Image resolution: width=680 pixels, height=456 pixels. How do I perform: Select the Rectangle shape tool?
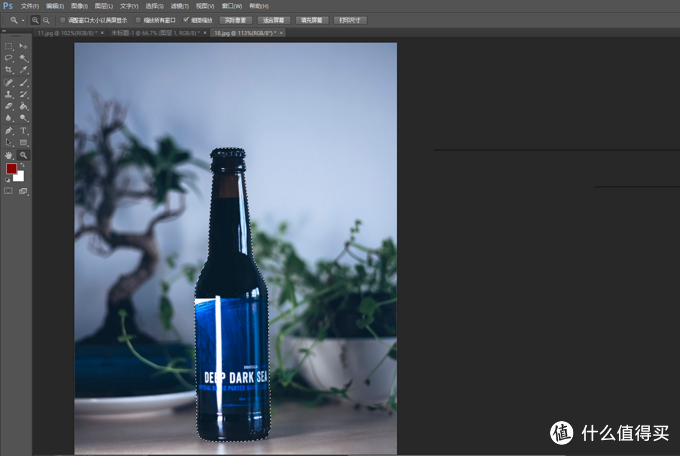(23, 142)
